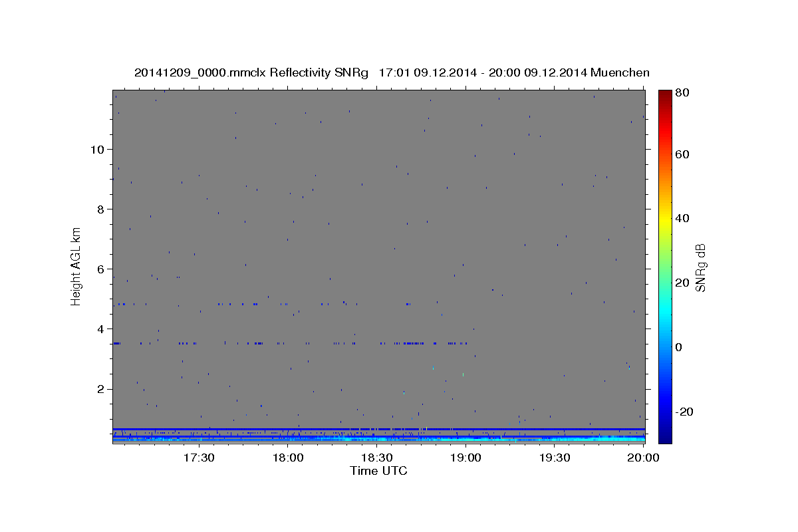The width and height of the screenshot is (798, 532).
Task: Click the blue dotted echo line at 3.5 km
Action: pyautogui.click(x=290, y=343)
